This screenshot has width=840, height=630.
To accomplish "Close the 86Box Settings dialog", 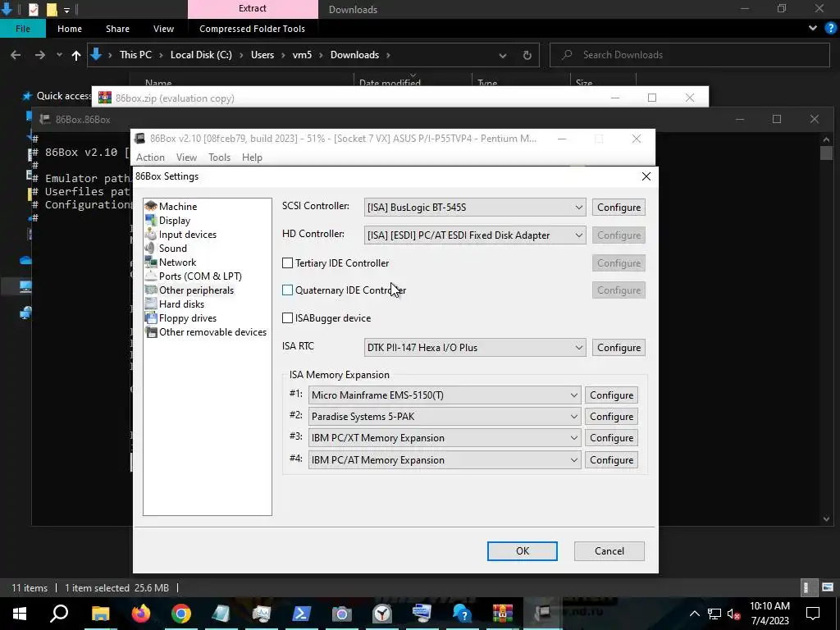I will click(x=646, y=176).
